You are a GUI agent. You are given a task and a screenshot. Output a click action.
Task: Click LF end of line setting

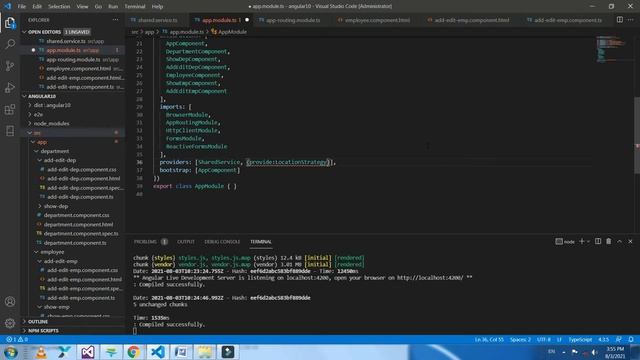click(559, 339)
